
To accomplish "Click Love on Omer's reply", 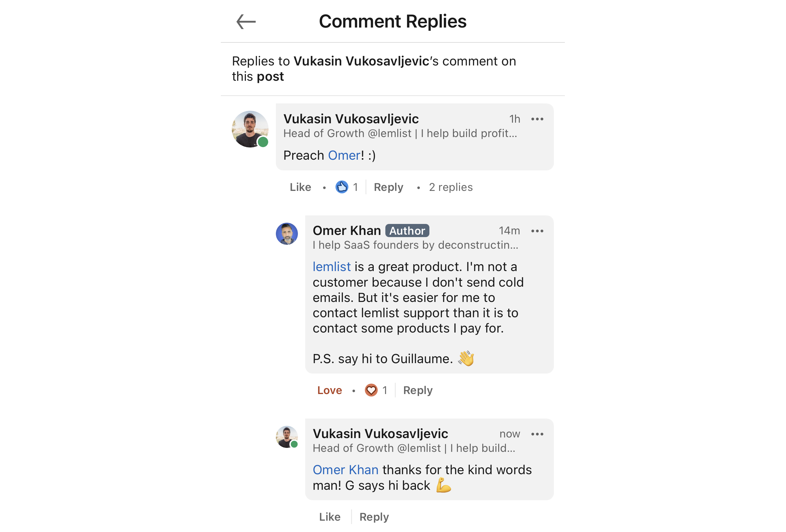I will pyautogui.click(x=329, y=390).
